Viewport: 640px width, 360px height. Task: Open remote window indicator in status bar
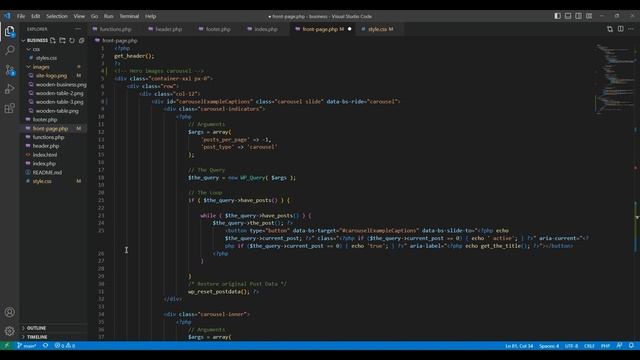point(7,345)
